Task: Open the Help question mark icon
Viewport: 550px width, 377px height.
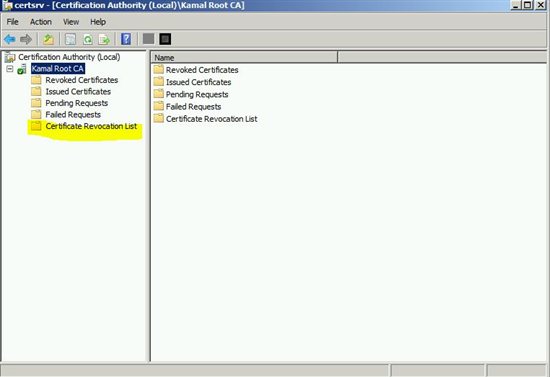Action: 126,39
